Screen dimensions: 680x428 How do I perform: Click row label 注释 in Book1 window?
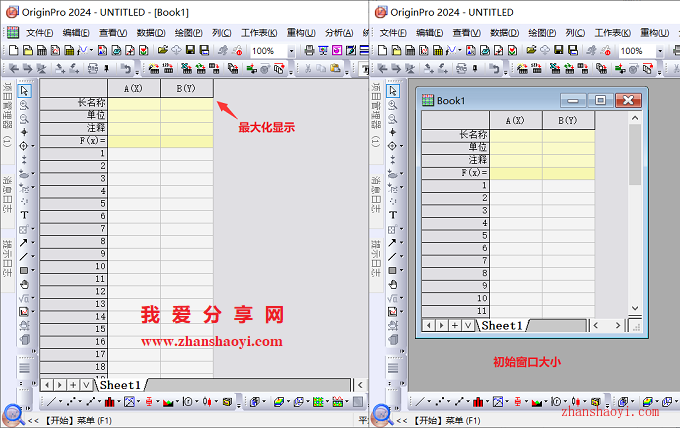(455, 160)
